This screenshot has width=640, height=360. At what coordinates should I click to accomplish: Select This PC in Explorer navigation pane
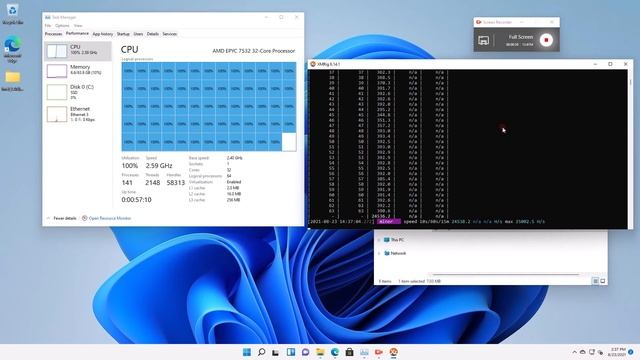[x=394, y=240]
